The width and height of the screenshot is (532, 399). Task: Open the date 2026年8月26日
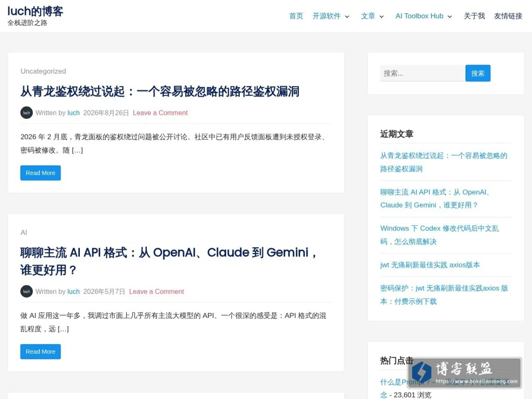(x=106, y=113)
